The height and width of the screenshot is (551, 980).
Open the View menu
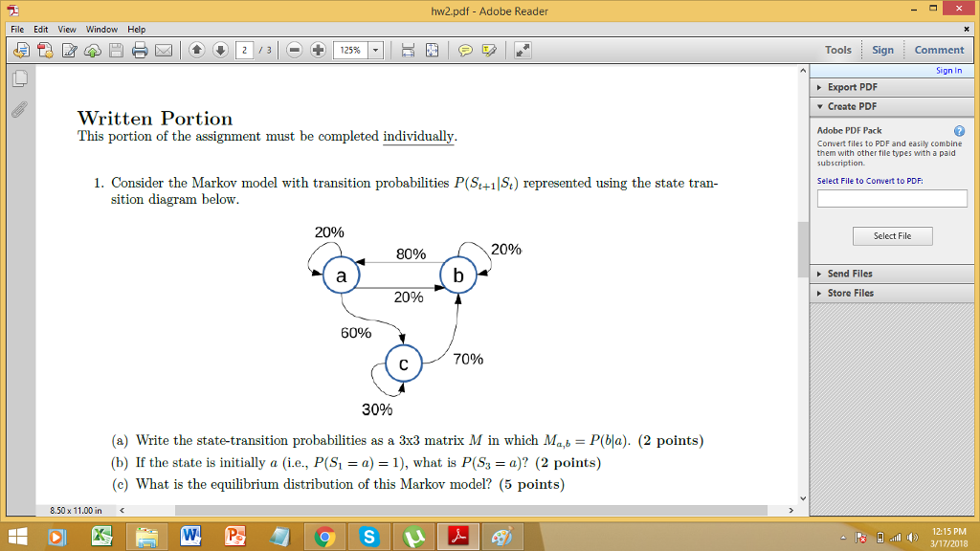coord(66,29)
